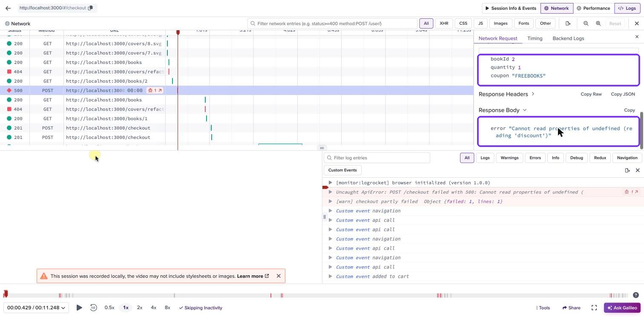
Task: Show only Errors in logs
Action: (x=535, y=158)
